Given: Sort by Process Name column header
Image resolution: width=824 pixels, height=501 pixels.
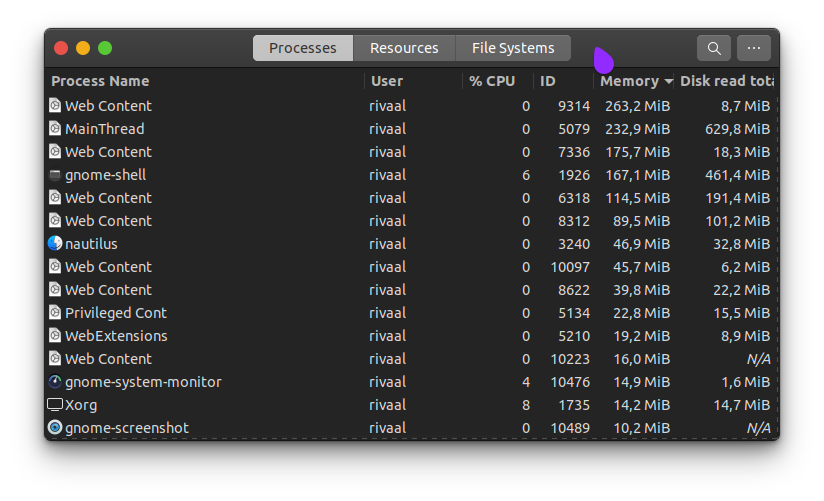Looking at the screenshot, I should pyautogui.click(x=100, y=81).
